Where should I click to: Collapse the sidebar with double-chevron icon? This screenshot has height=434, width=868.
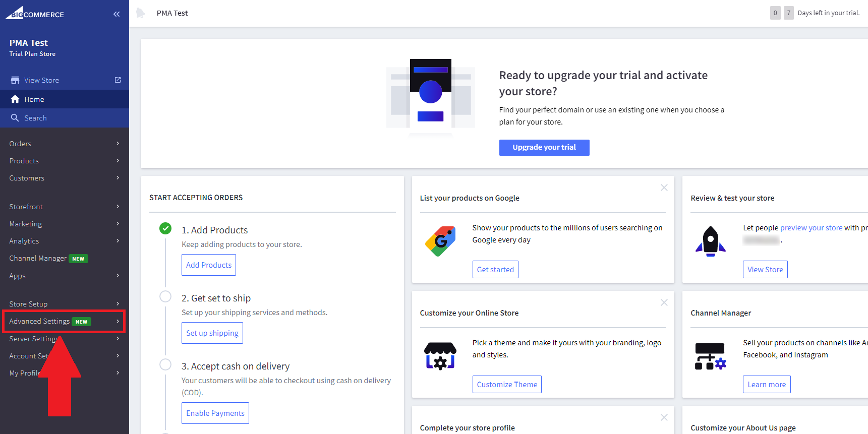[117, 14]
